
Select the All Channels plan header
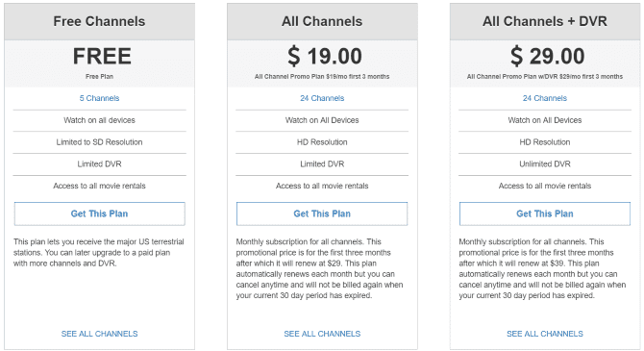pos(322,21)
